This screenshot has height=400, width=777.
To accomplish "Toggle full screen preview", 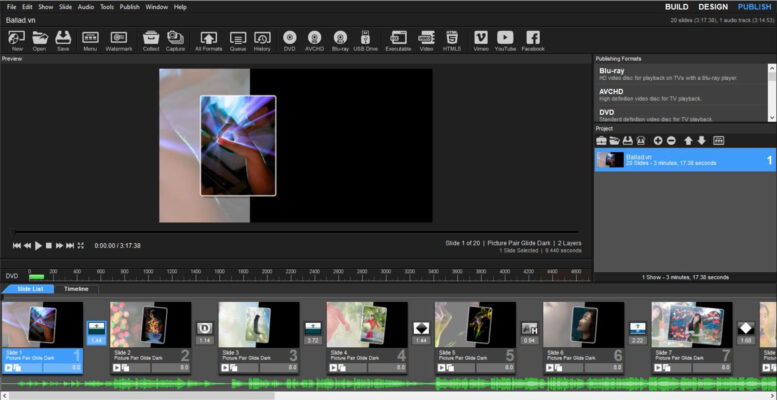I will (81, 245).
